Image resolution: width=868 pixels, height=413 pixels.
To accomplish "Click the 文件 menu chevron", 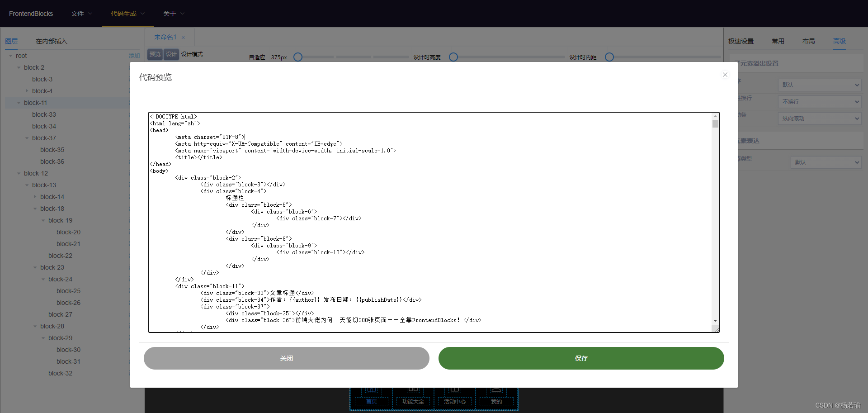I will [x=90, y=14].
